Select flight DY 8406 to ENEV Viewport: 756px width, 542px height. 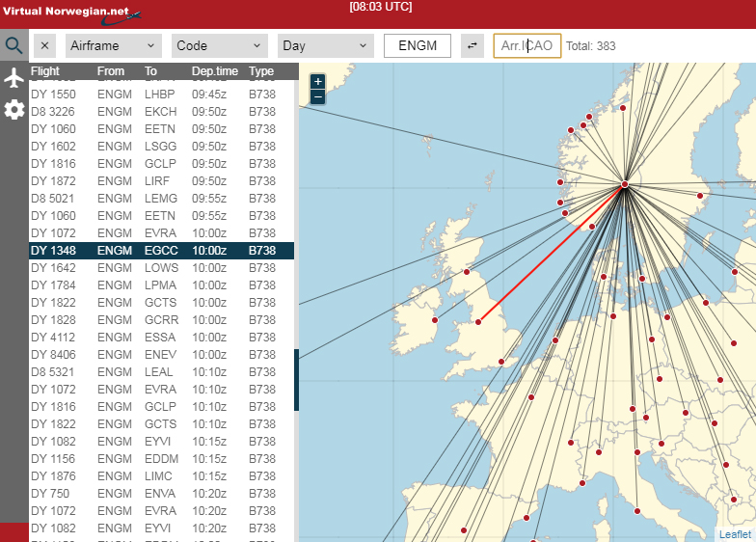click(x=162, y=355)
